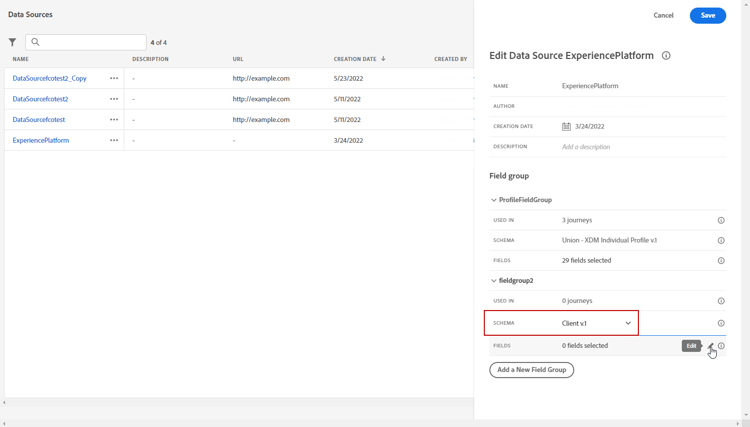This screenshot has width=750, height=427.
Task: Click info icon beside Edit Data Source title
Action: coord(666,56)
